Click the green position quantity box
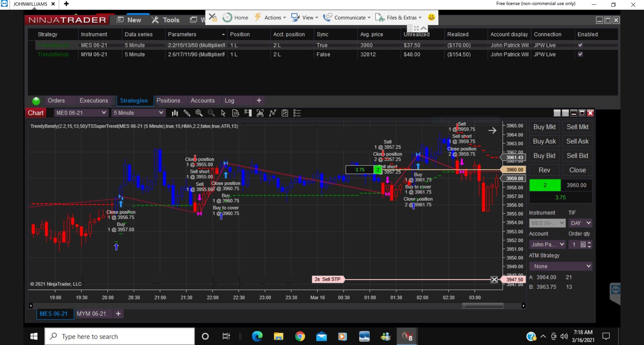 [x=545, y=185]
